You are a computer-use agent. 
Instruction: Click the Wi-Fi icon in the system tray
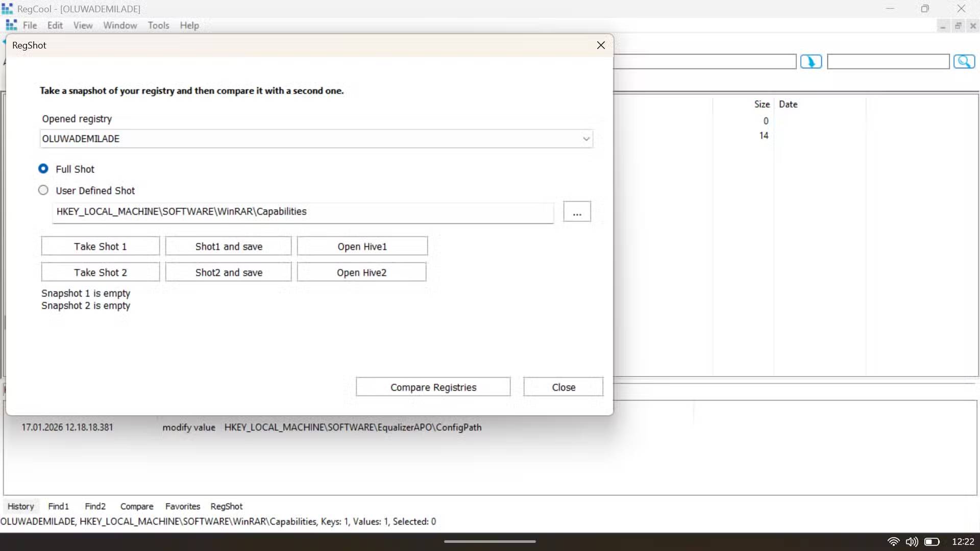893,541
